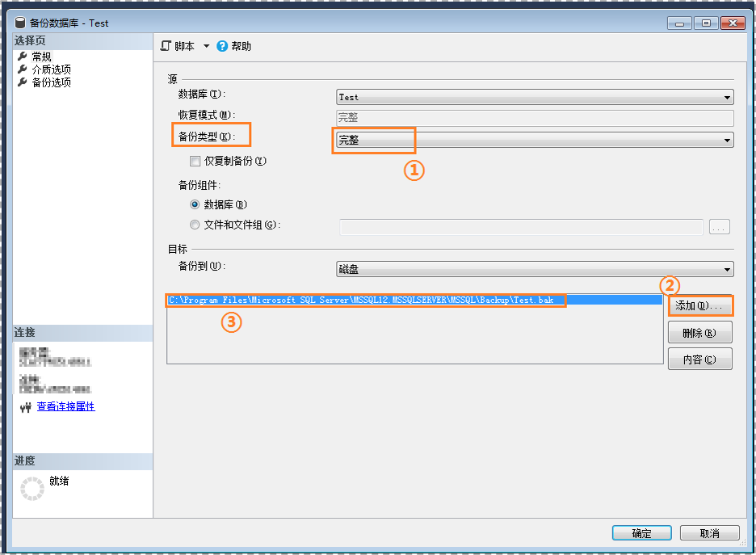756x555 pixels.
Task: Click the progress spinner icon beside 就绪
Action: click(x=32, y=489)
